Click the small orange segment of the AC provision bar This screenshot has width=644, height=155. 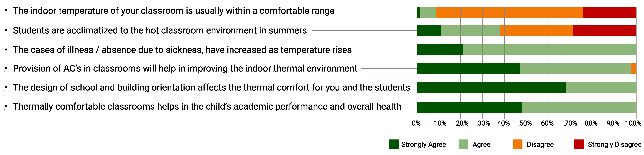634,69
